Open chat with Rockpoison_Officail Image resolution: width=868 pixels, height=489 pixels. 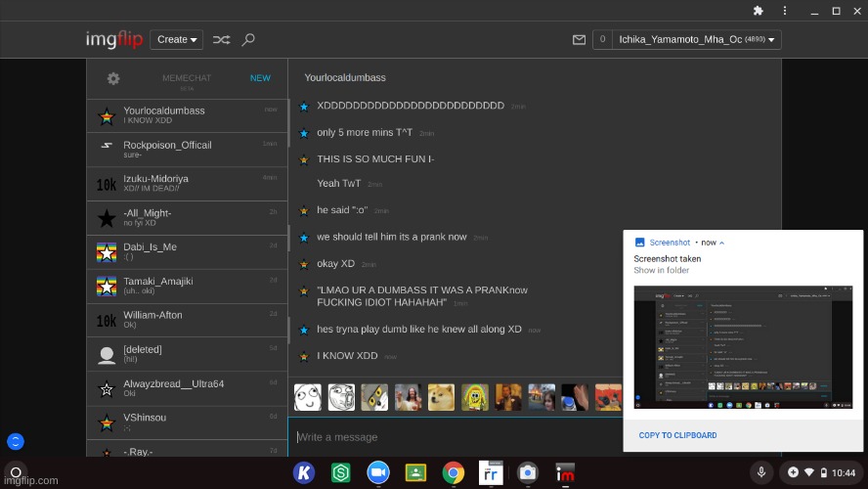[x=186, y=149]
